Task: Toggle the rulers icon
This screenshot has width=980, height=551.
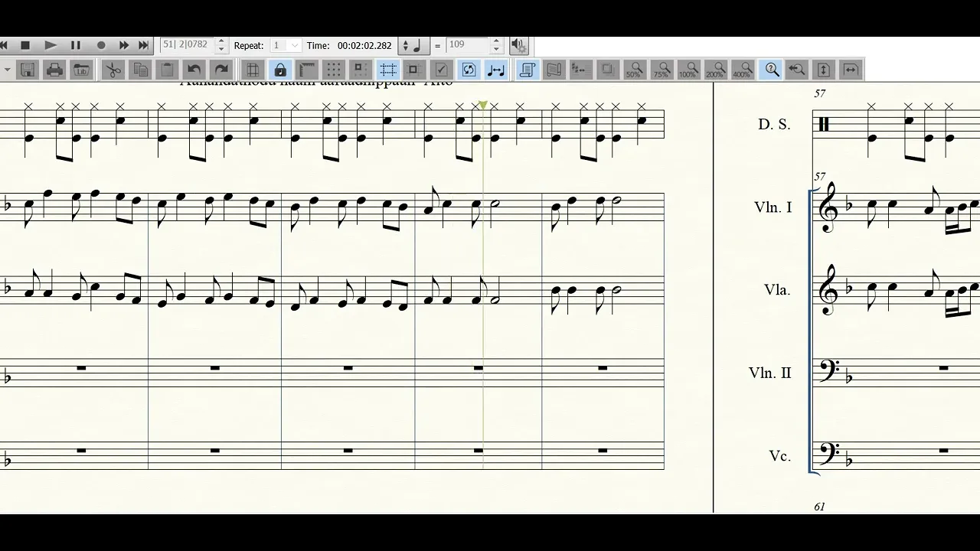Action: [307, 70]
